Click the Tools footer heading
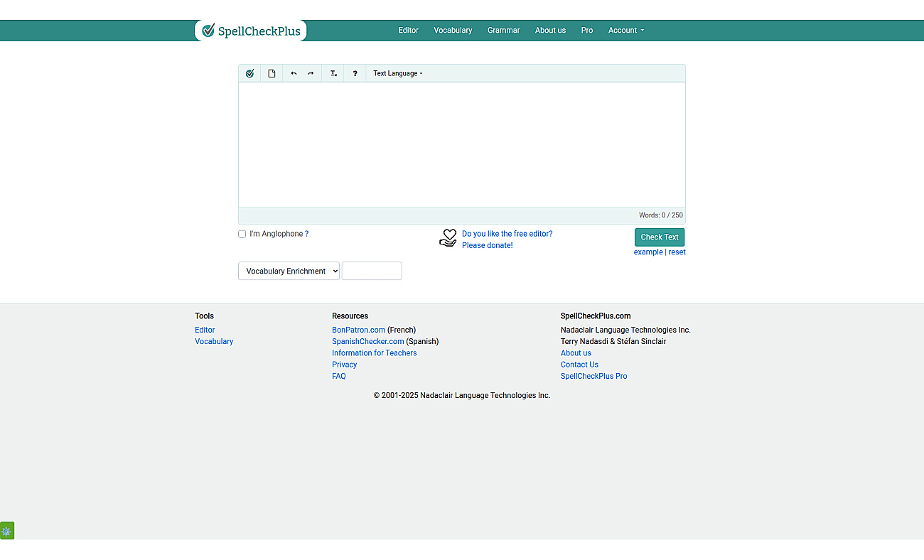Image resolution: width=924 pixels, height=560 pixels. (204, 316)
